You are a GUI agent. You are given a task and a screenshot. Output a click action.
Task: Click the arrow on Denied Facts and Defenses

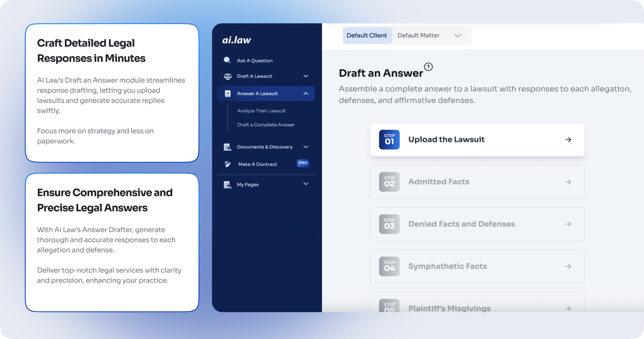[568, 224]
